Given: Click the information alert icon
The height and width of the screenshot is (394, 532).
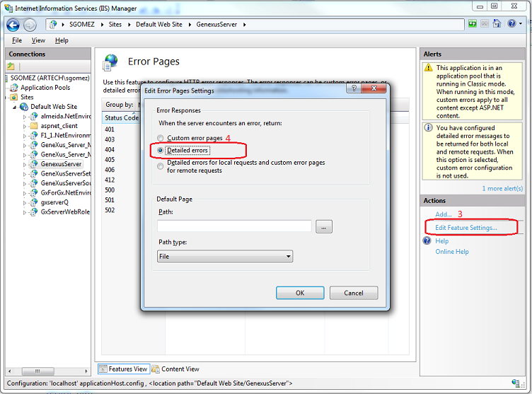Looking at the screenshot, I should (x=429, y=127).
